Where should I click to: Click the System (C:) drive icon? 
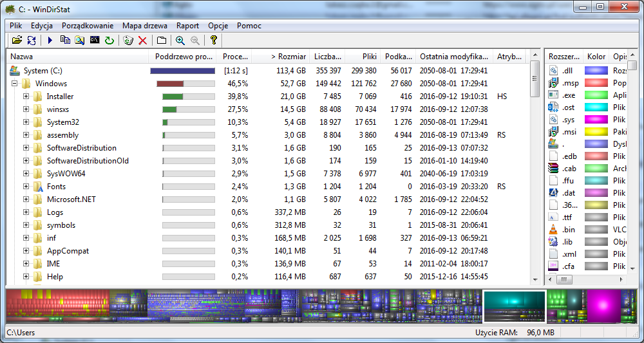coord(15,71)
